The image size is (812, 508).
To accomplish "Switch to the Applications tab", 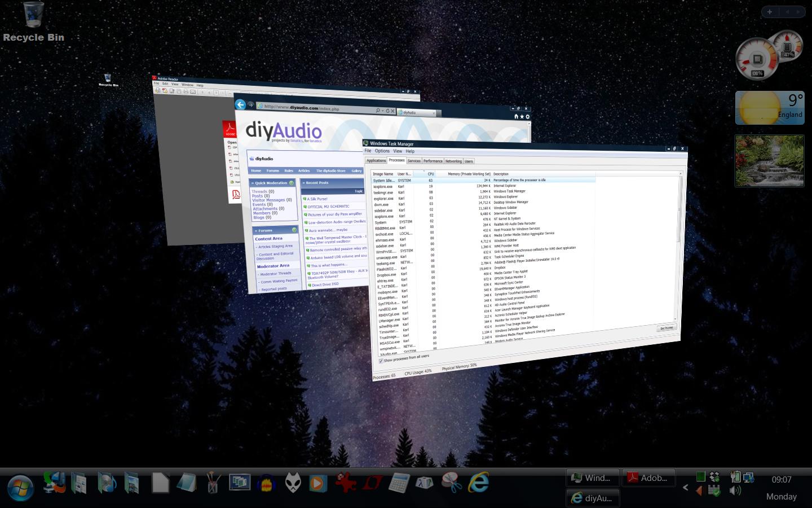I will tap(376, 160).
